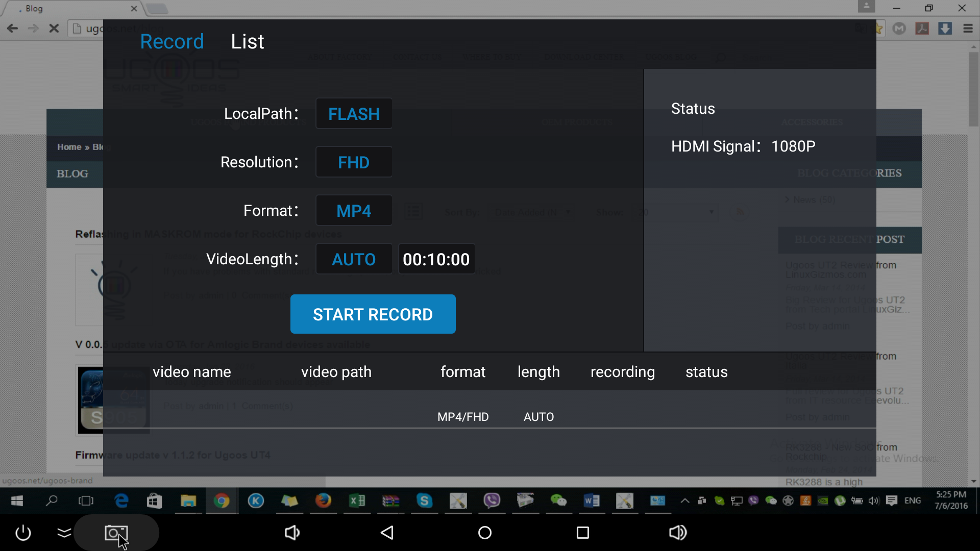Click the system tray speaker icon
980x551 pixels.
click(874, 501)
